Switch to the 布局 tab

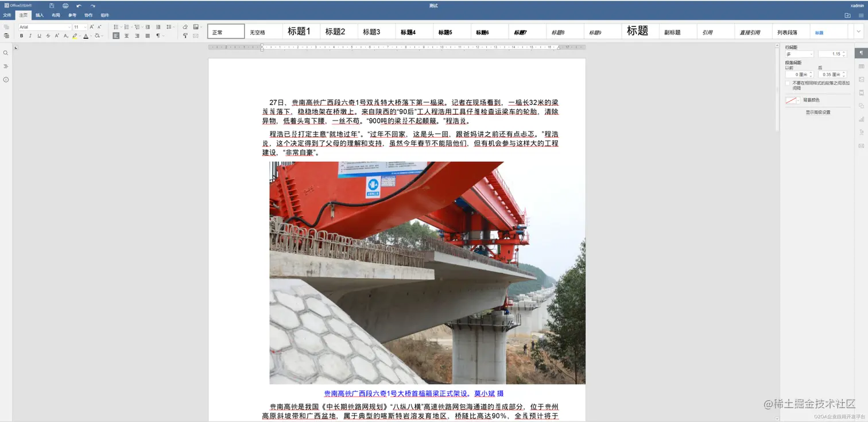point(56,16)
